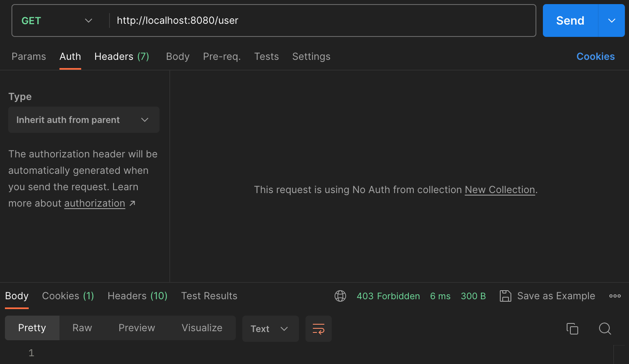The height and width of the screenshot is (364, 629).
Task: Switch to Raw view
Action: click(x=82, y=328)
